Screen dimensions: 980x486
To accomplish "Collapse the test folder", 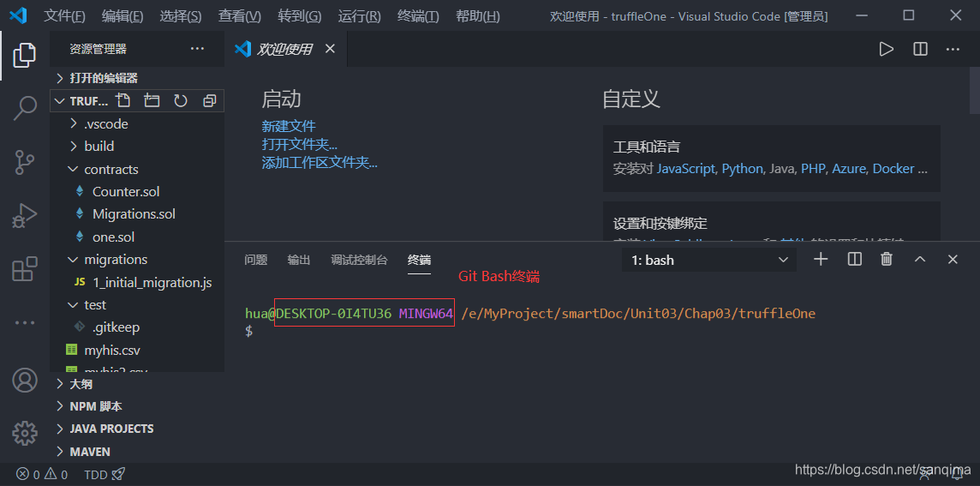I will click(x=137, y=304).
